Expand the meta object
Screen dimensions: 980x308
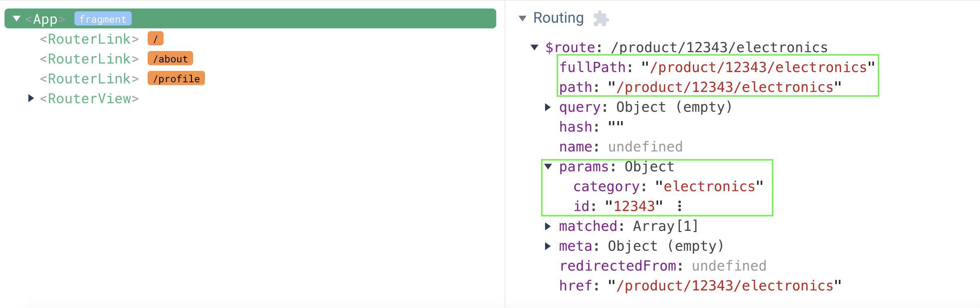[548, 246]
